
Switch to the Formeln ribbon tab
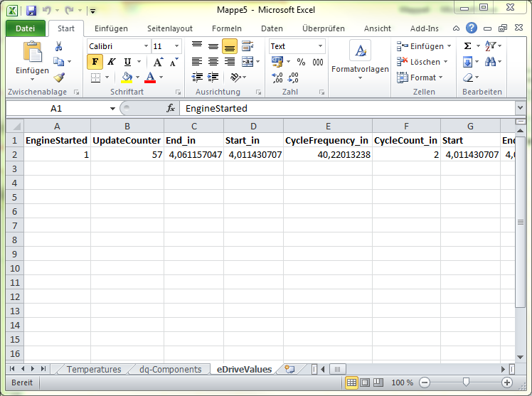click(227, 28)
